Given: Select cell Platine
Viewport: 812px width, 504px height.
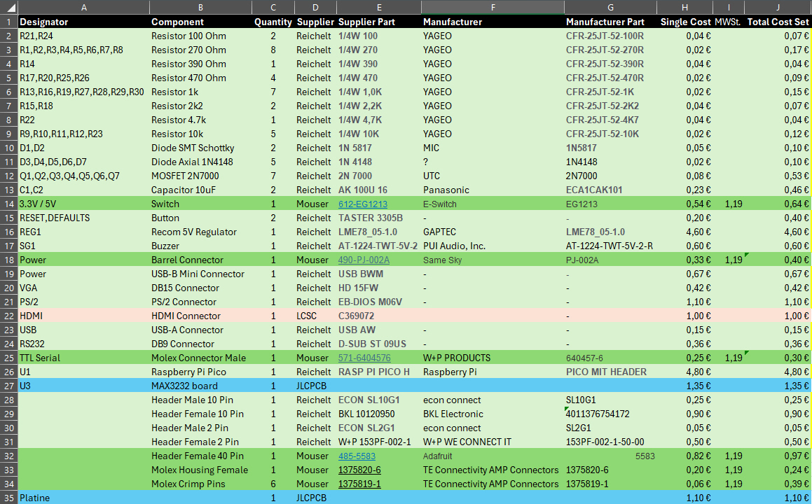Looking at the screenshot, I should (x=84, y=497).
